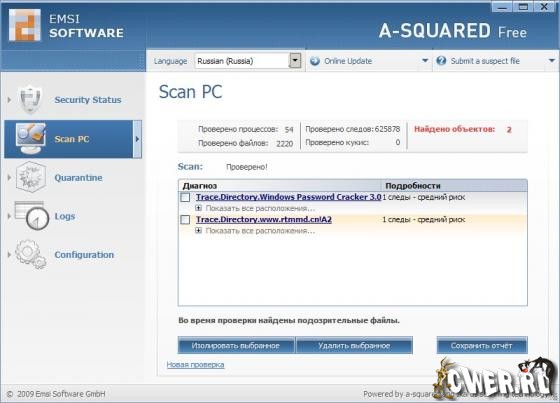Select the Configuration menu item

click(x=84, y=255)
